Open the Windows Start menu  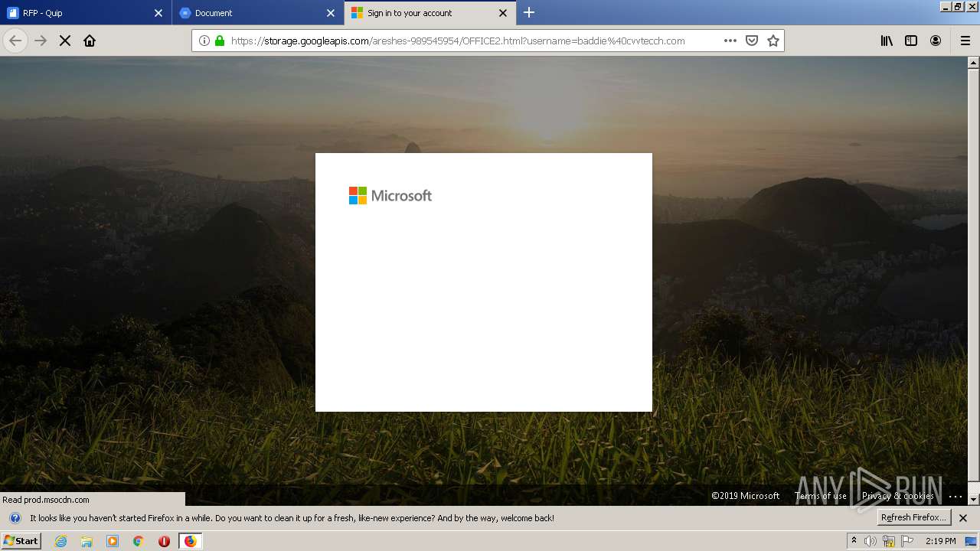coord(21,541)
